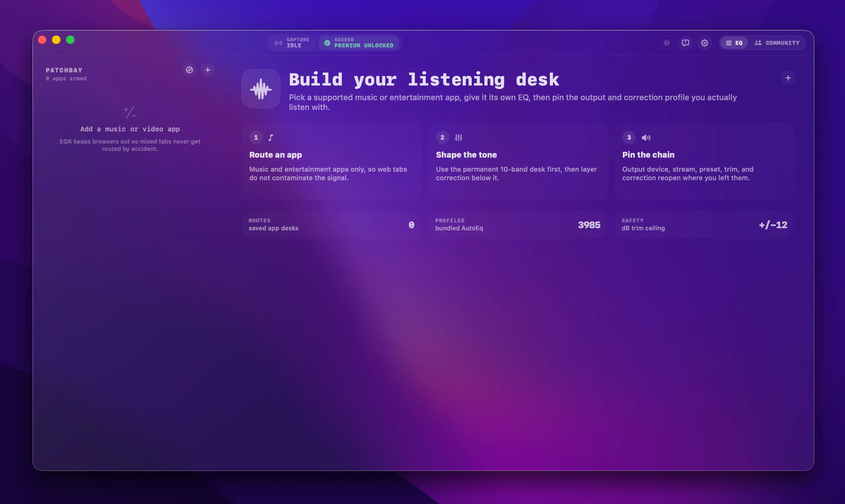Select the Pin the chain card
This screenshot has width=845, height=504.
coord(704,161)
